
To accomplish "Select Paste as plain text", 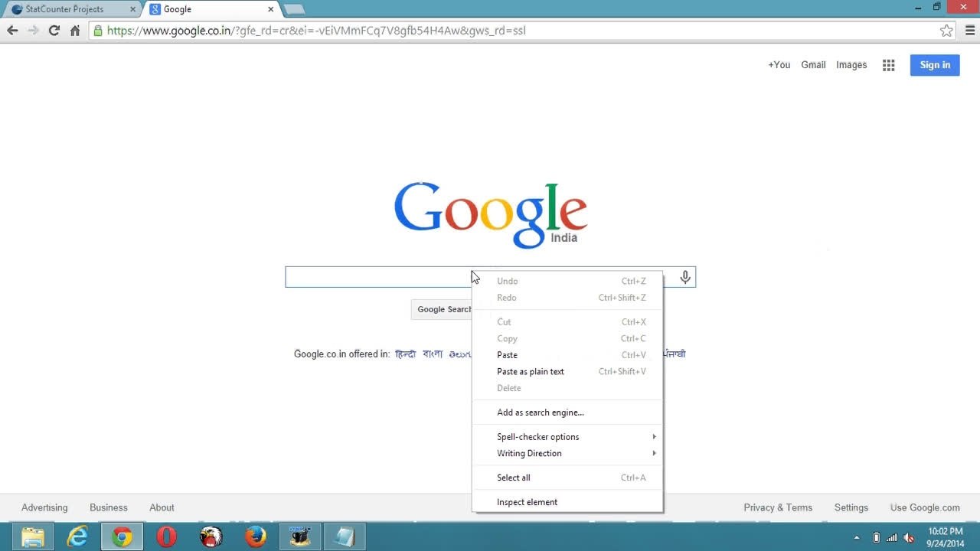I will tap(567, 371).
